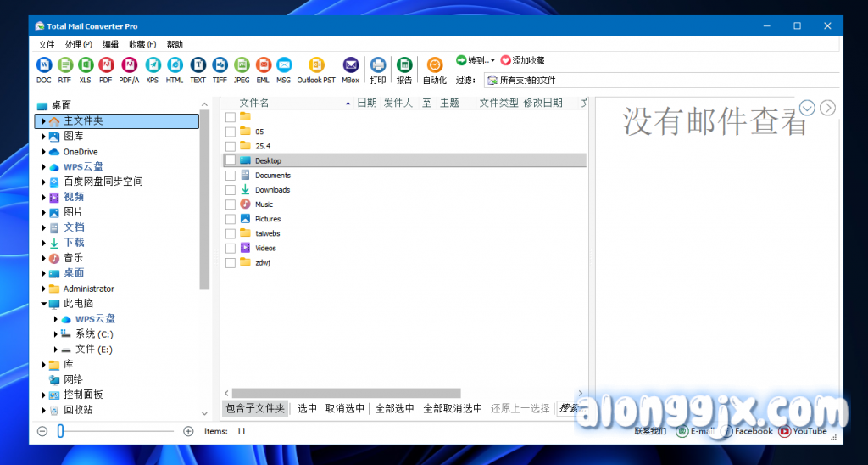868x465 pixels.
Task: Select the Outlook PST icon
Action: [x=316, y=65]
